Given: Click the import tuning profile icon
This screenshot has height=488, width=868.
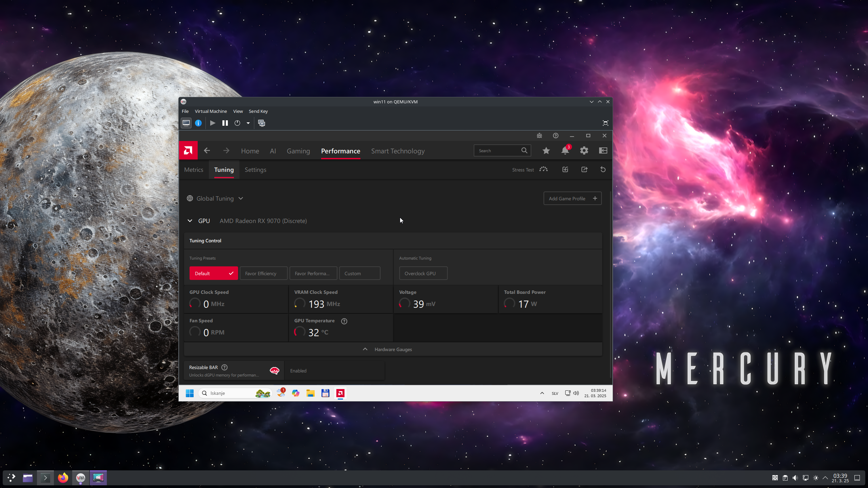Looking at the screenshot, I should [565, 169].
